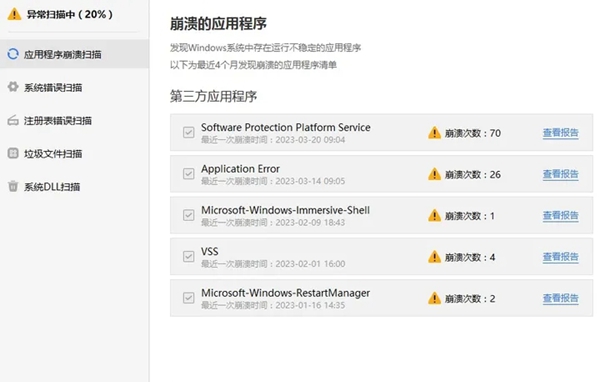Click 查看报告 for Microsoft-Windows-RestartManager
600x382 pixels.
click(561, 298)
